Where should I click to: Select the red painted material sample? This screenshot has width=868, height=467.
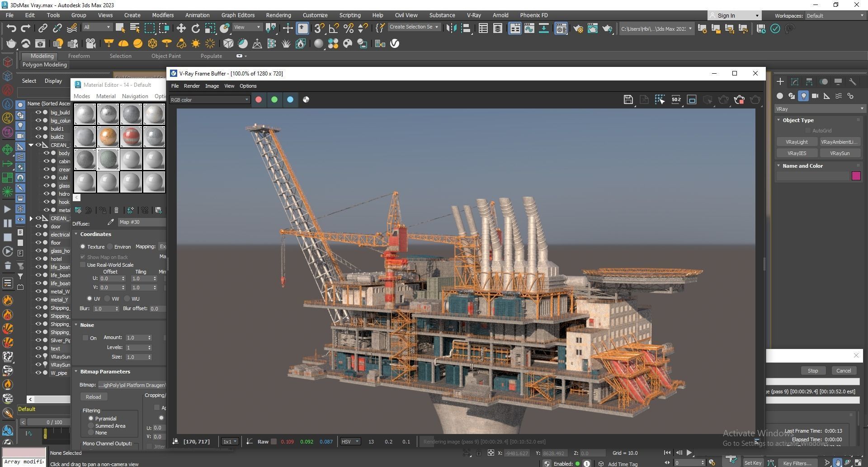131,137
